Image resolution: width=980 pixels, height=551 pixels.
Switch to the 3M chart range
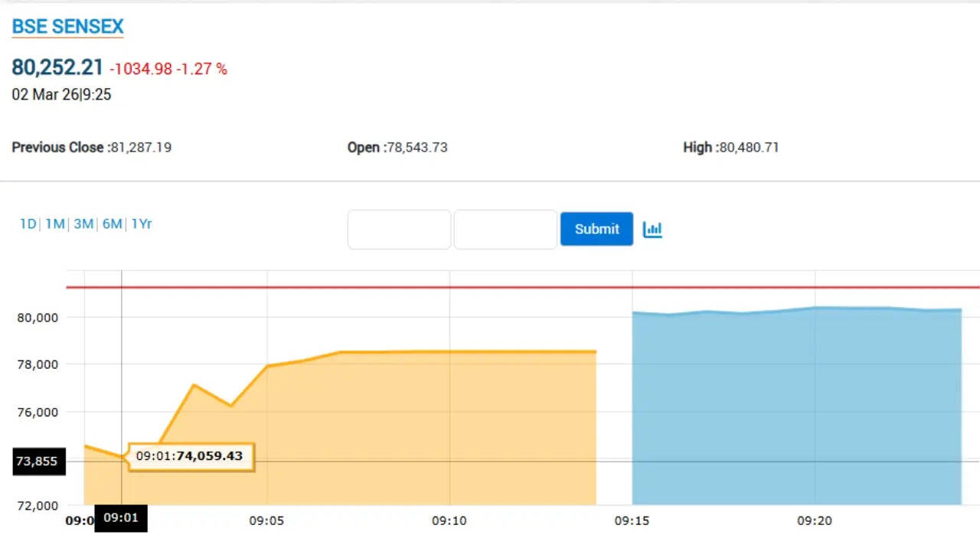click(83, 224)
